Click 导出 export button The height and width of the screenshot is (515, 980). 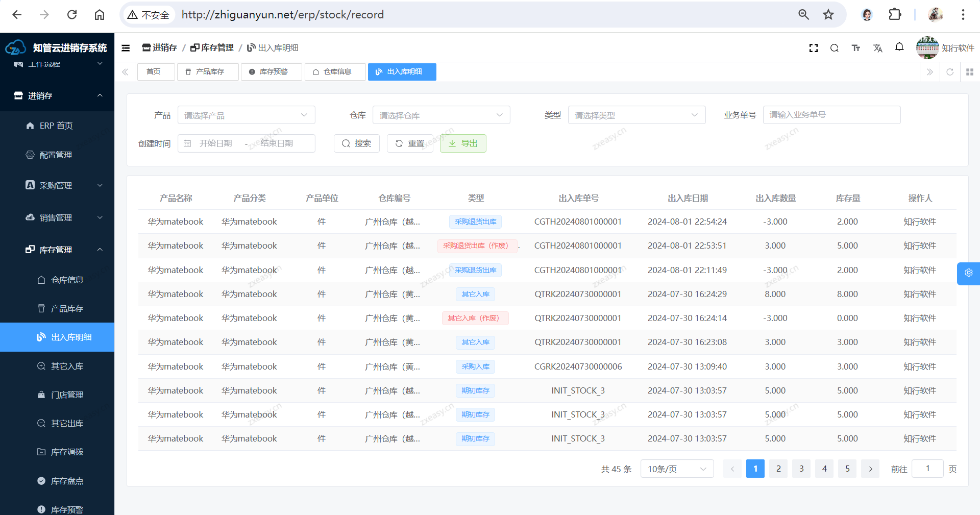click(x=463, y=143)
